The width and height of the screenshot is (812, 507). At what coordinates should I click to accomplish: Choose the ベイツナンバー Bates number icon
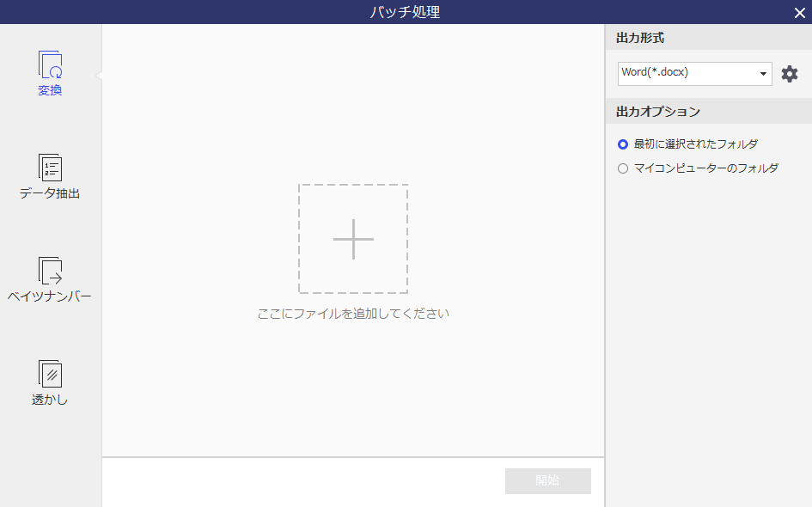coord(50,271)
